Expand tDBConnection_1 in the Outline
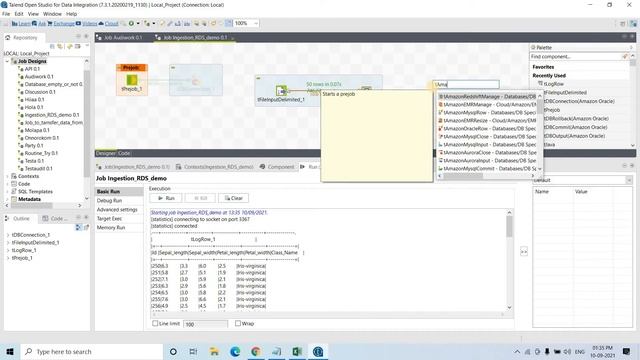The width and height of the screenshot is (640, 360). pos(8,235)
